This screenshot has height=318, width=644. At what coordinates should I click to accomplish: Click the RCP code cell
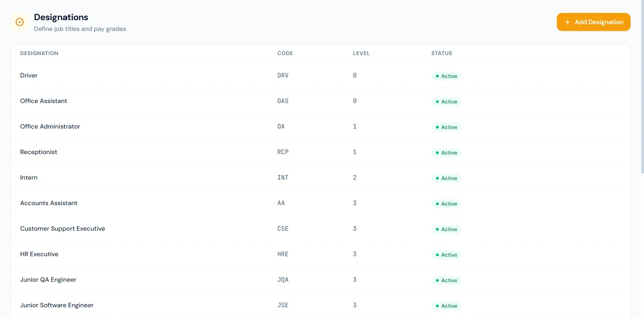tap(283, 152)
